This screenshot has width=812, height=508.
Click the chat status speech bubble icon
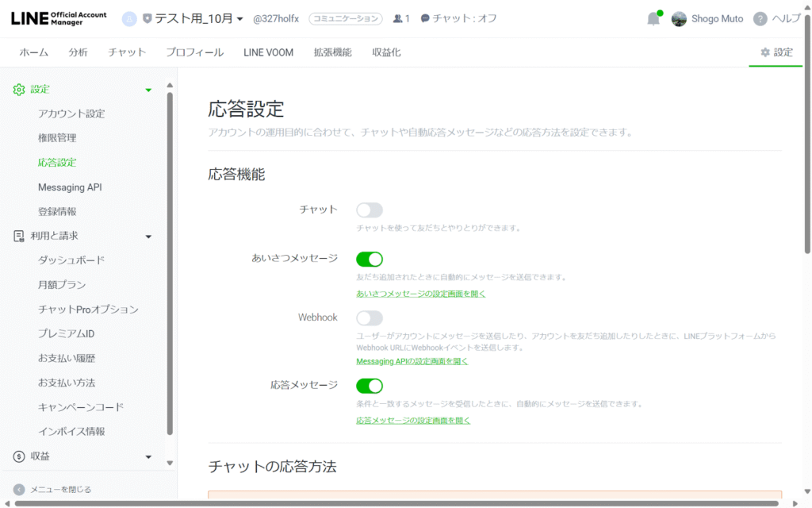pos(425,18)
